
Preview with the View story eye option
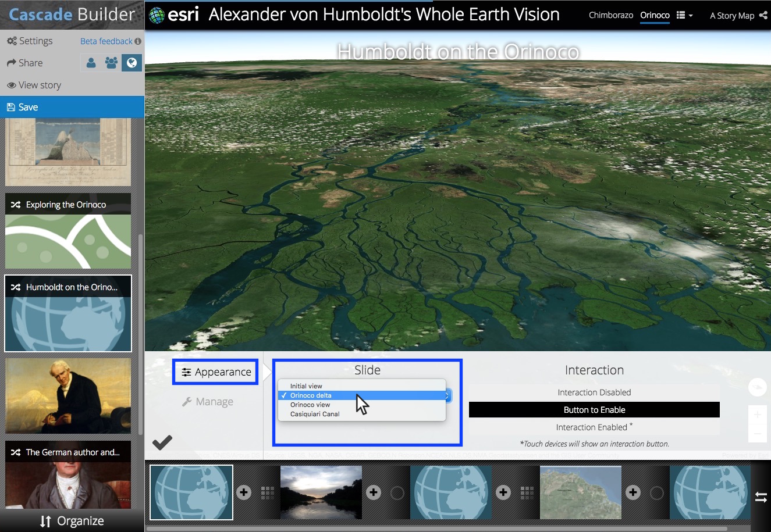pyautogui.click(x=34, y=85)
